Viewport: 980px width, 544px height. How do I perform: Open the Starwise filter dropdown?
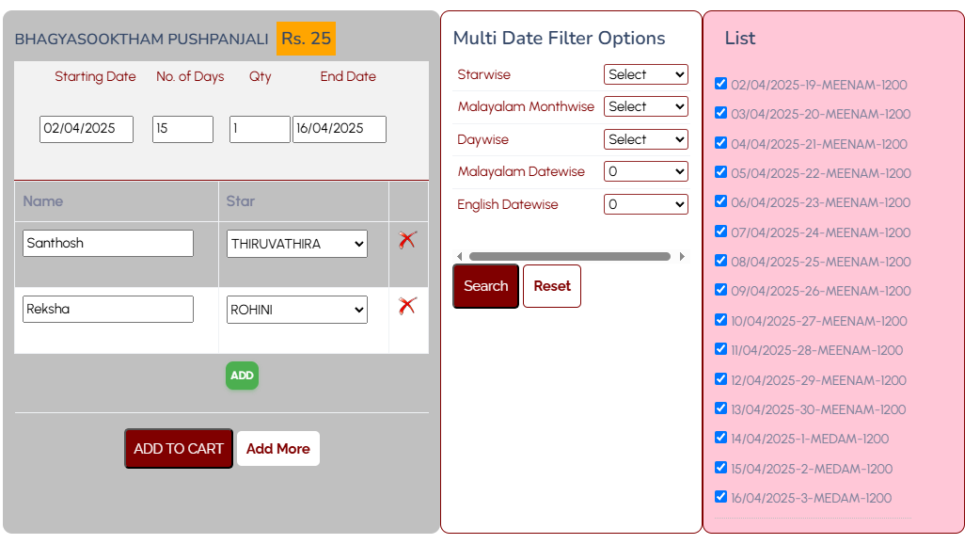click(645, 74)
